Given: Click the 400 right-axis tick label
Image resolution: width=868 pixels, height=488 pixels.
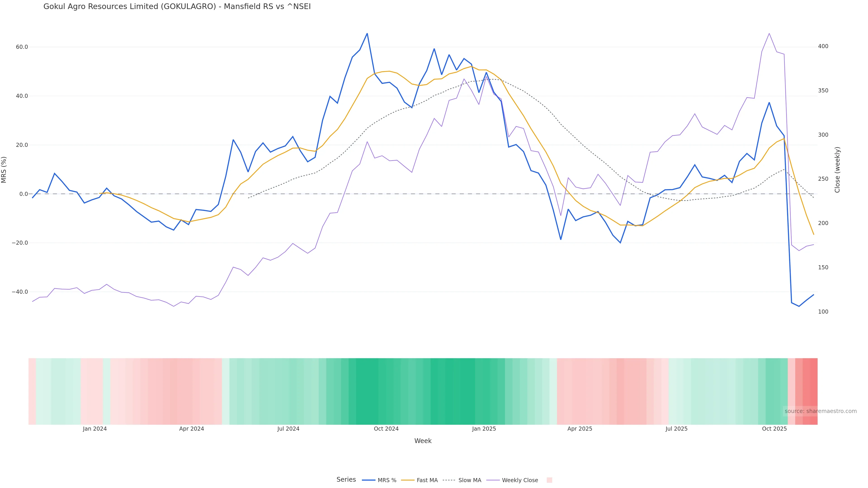Looking at the screenshot, I should click(823, 47).
